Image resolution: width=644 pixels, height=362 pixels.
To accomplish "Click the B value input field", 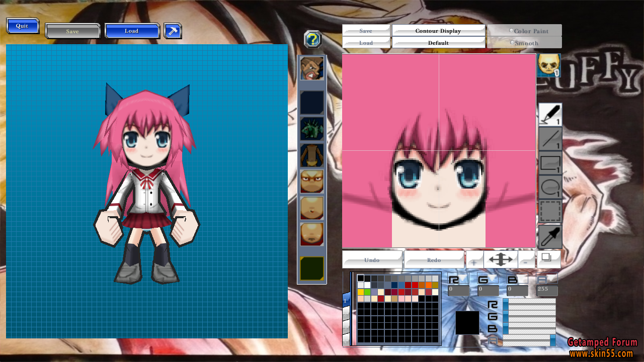I will tap(517, 291).
